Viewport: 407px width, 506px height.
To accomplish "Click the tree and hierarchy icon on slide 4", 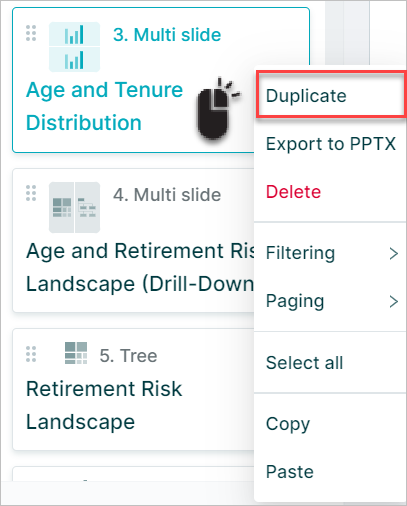I will (x=74, y=207).
